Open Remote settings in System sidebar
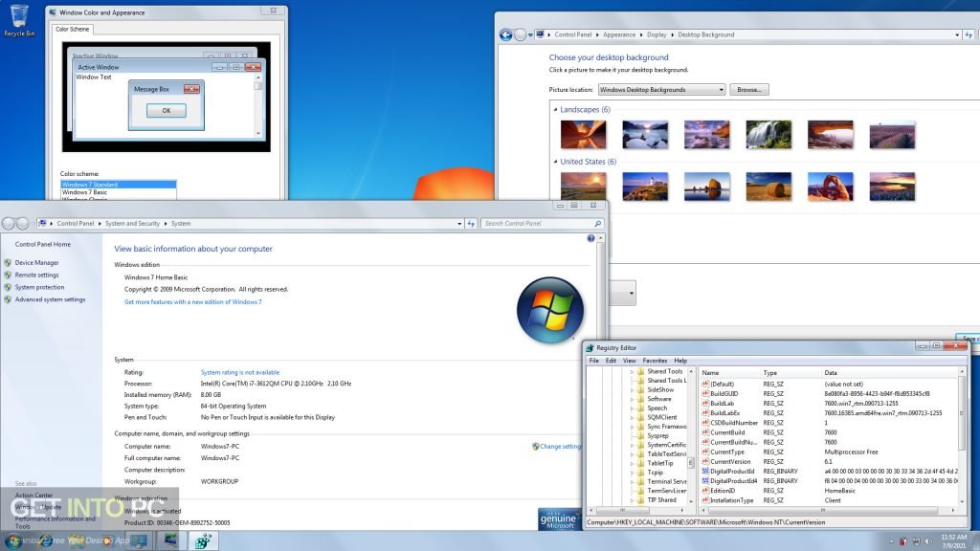 point(36,275)
